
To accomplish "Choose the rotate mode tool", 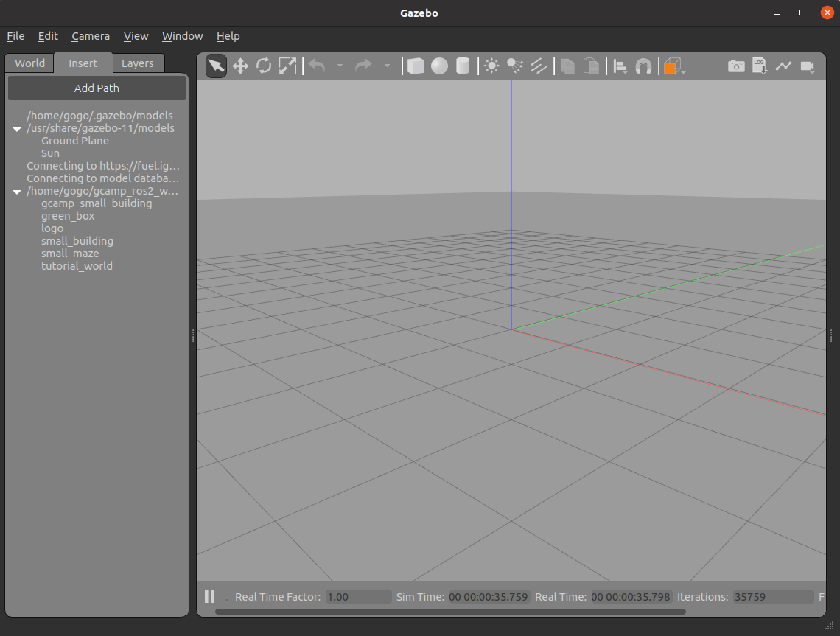I will pos(264,66).
